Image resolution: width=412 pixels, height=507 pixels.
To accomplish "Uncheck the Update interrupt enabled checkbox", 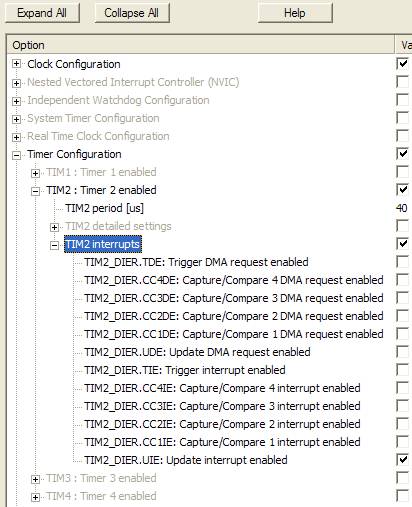I will (x=402, y=460).
